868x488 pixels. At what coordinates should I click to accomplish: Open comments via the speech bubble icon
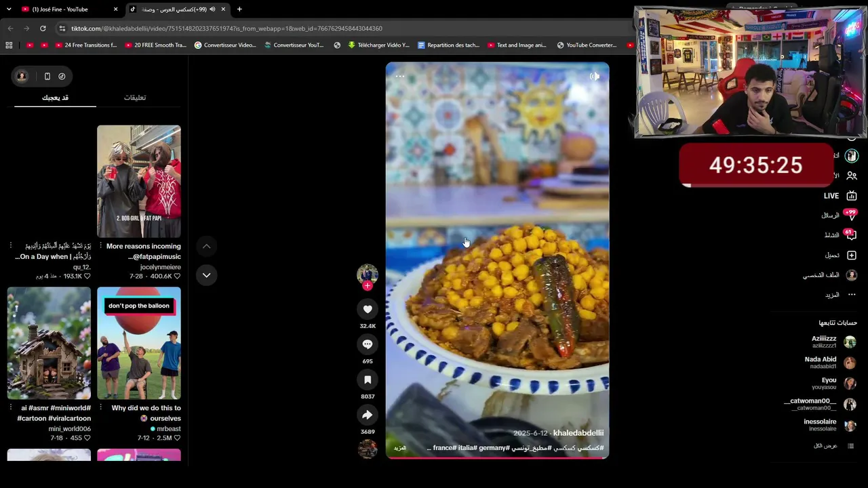[x=368, y=344]
